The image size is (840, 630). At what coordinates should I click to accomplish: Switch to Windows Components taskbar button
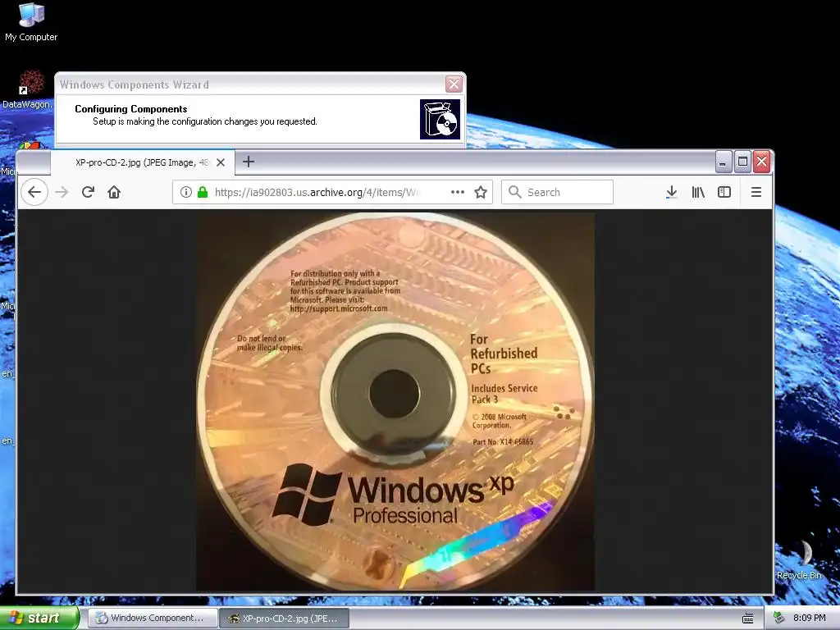pyautogui.click(x=153, y=618)
